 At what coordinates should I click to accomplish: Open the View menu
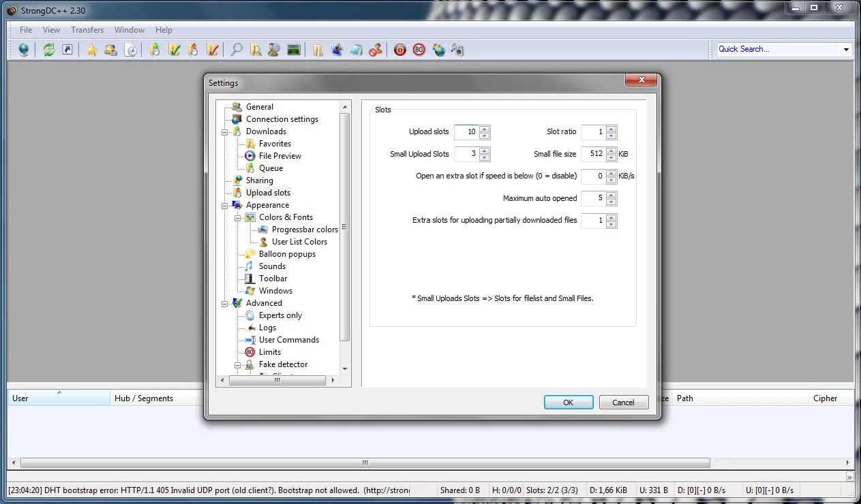[x=51, y=30]
